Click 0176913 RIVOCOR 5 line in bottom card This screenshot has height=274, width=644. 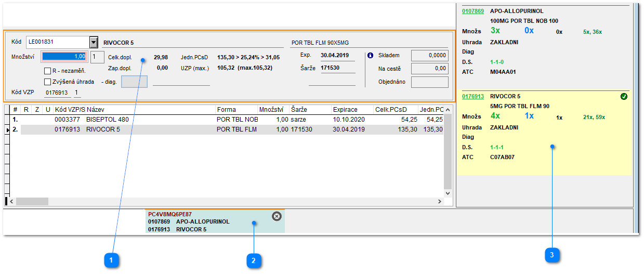click(x=177, y=229)
